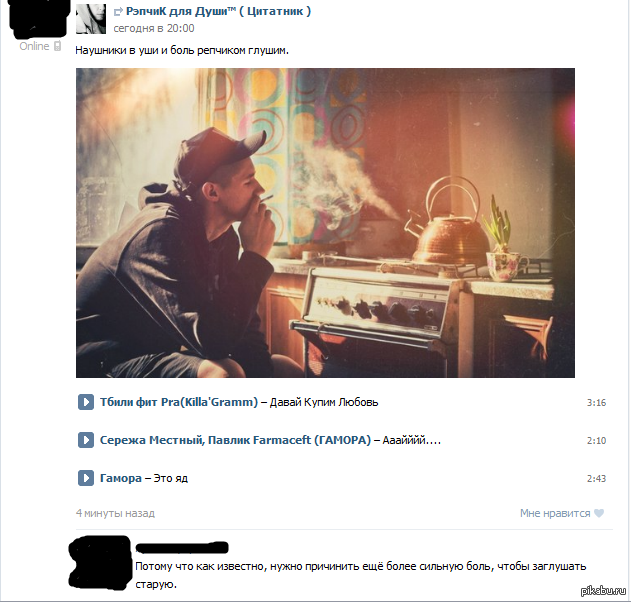Viewport: 631px width, 602px height.
Task: Click the commenter's blacked-out avatar
Action: 101,563
